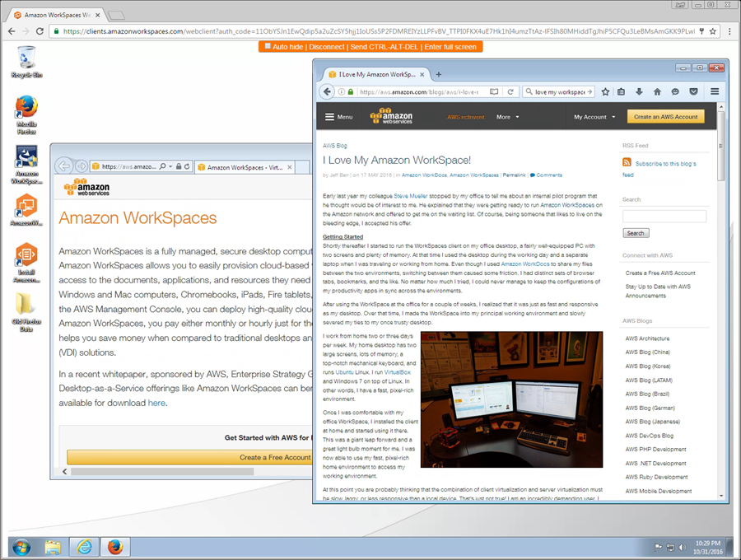Open the AWS site Menu
741x560 pixels.
pyautogui.click(x=338, y=117)
